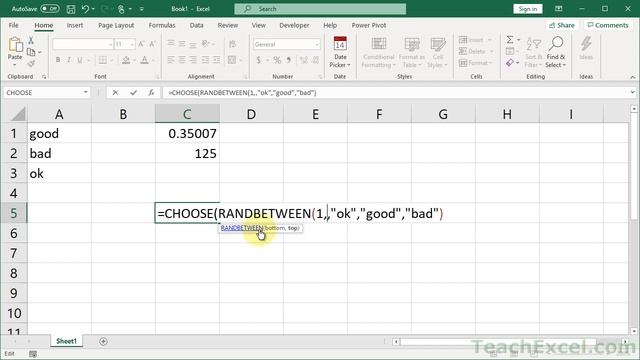Switch to the Formulas tab
Screen dimensions: 640x360
click(162, 25)
